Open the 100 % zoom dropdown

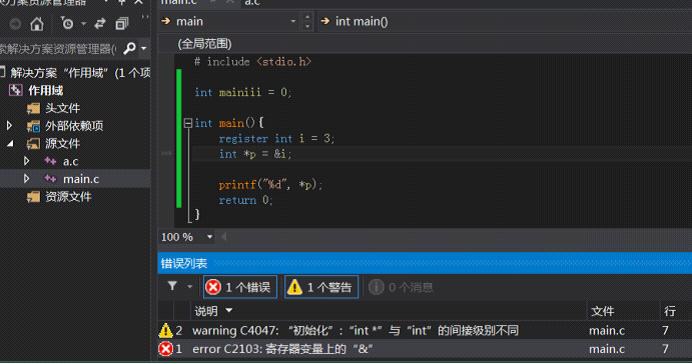[x=210, y=237]
